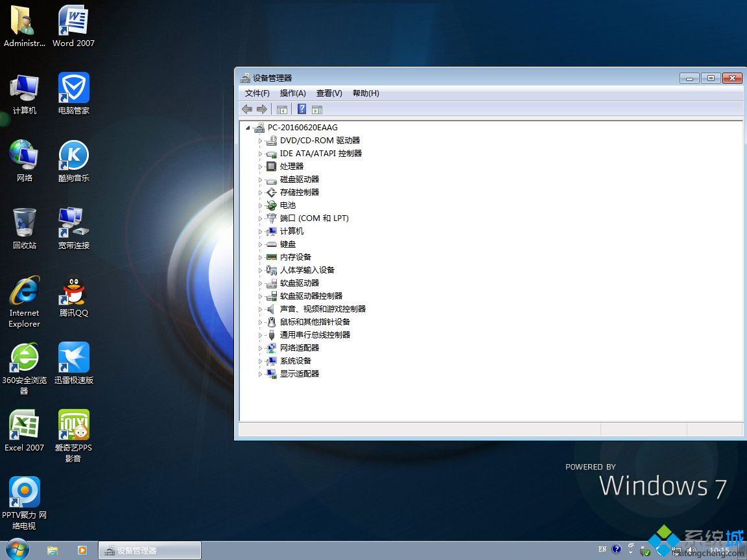The width and height of the screenshot is (747, 560).
Task: Select the 电脑管家 desktop shortcut
Action: [x=73, y=94]
